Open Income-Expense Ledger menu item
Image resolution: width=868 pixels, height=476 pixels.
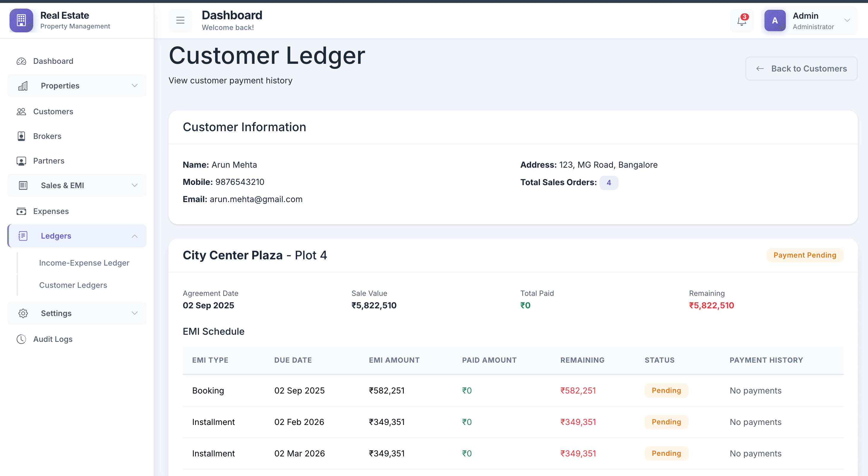84,263
